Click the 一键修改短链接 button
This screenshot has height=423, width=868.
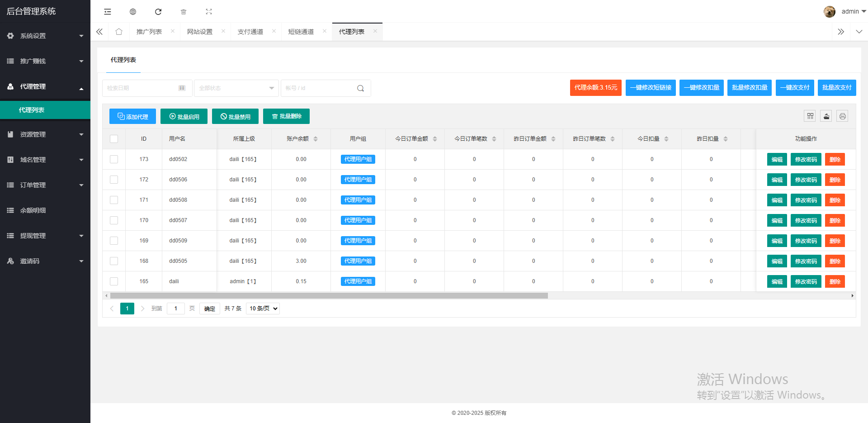[x=651, y=88]
